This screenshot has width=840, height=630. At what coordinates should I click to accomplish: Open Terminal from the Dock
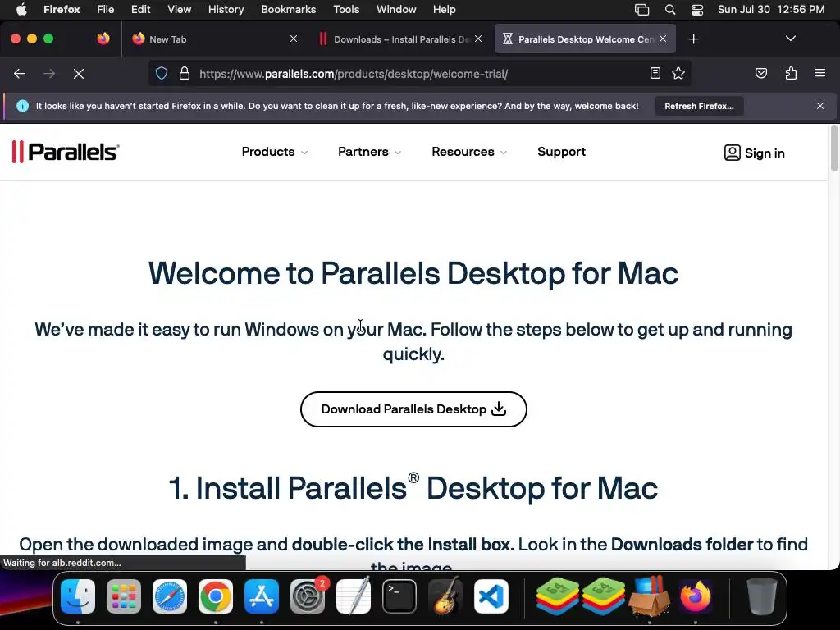tap(399, 596)
